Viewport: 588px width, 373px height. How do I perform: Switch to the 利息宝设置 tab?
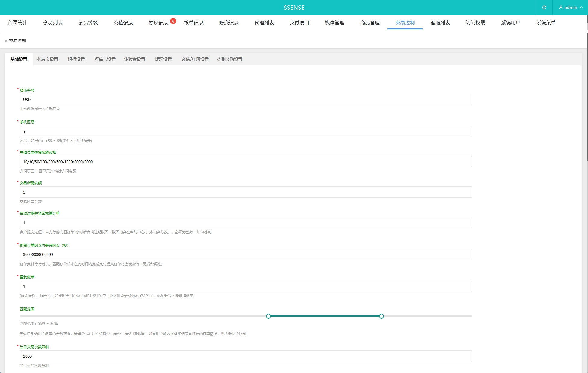click(x=48, y=59)
